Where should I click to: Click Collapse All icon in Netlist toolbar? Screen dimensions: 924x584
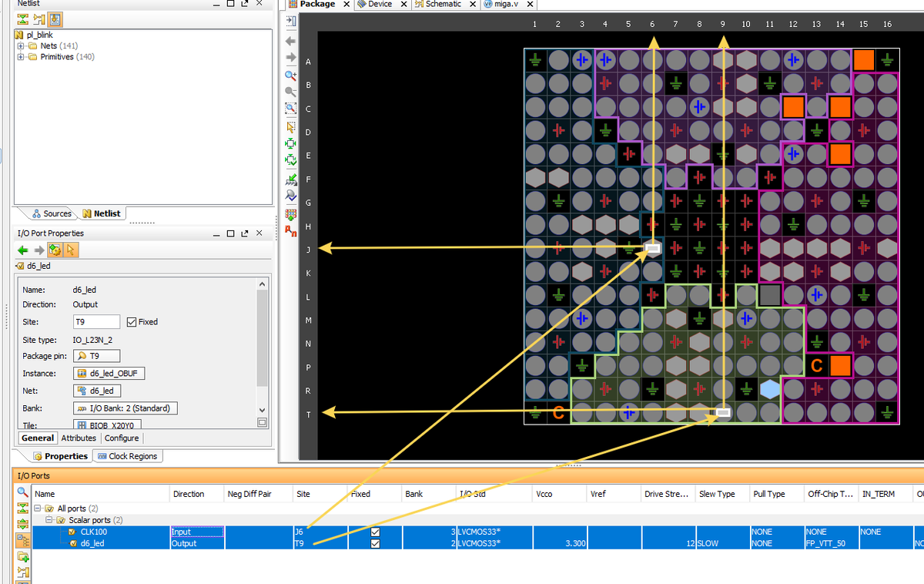(22, 19)
